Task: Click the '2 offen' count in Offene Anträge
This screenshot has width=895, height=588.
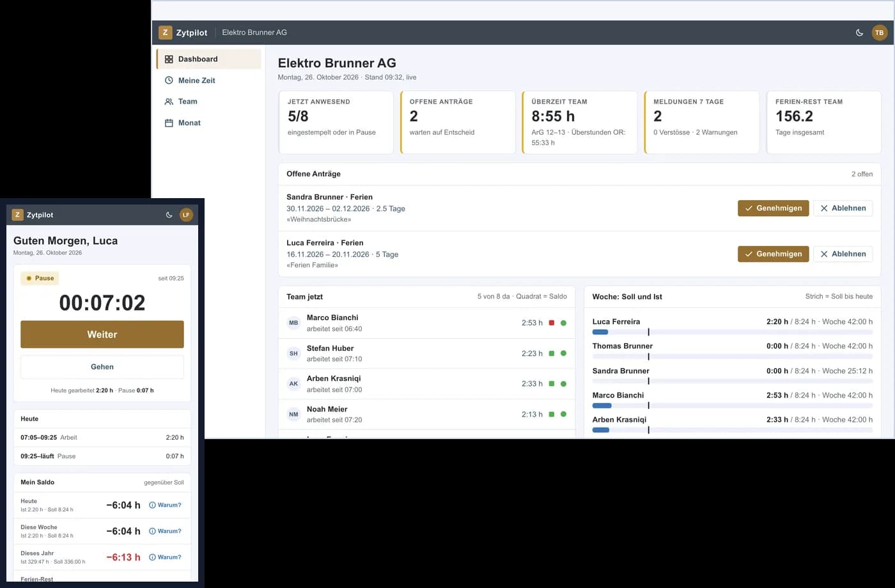Action: 862,174
